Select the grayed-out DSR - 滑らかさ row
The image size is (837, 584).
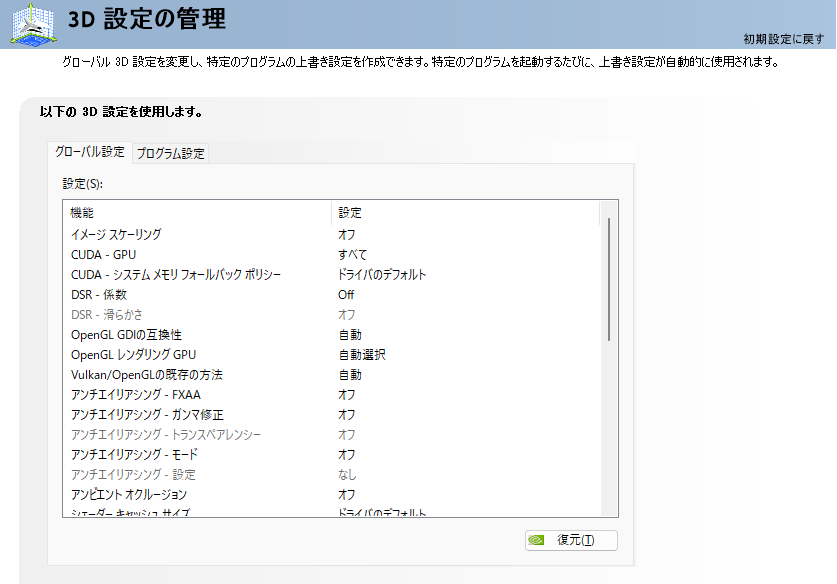coord(107,314)
